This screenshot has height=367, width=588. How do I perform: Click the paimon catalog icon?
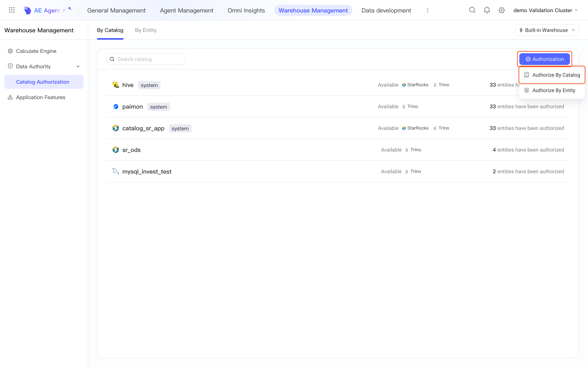[116, 107]
